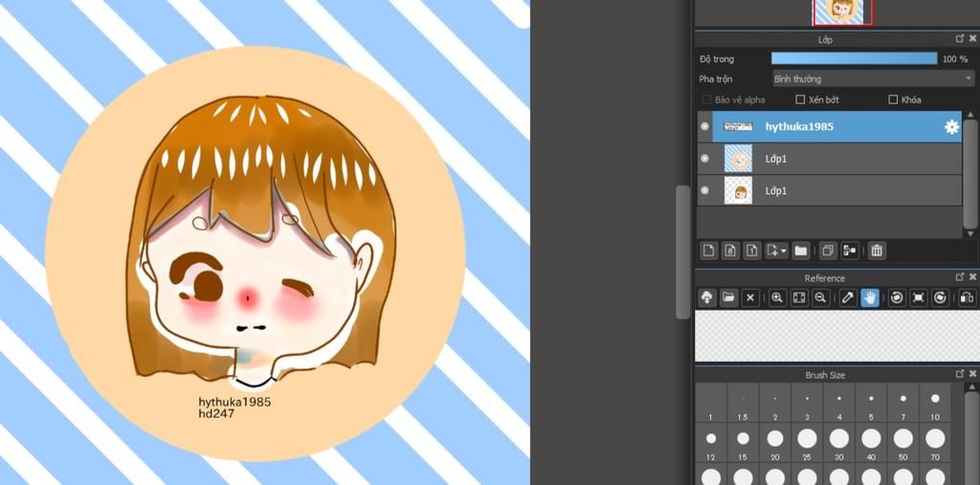This screenshot has height=485, width=980.
Task: Clear the reference image with X icon
Action: point(750,298)
